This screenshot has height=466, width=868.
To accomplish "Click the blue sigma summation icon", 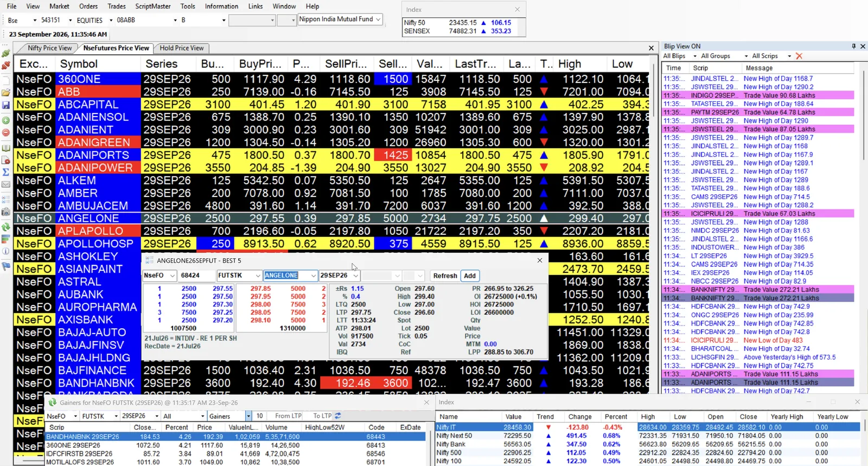I will coord(6,172).
